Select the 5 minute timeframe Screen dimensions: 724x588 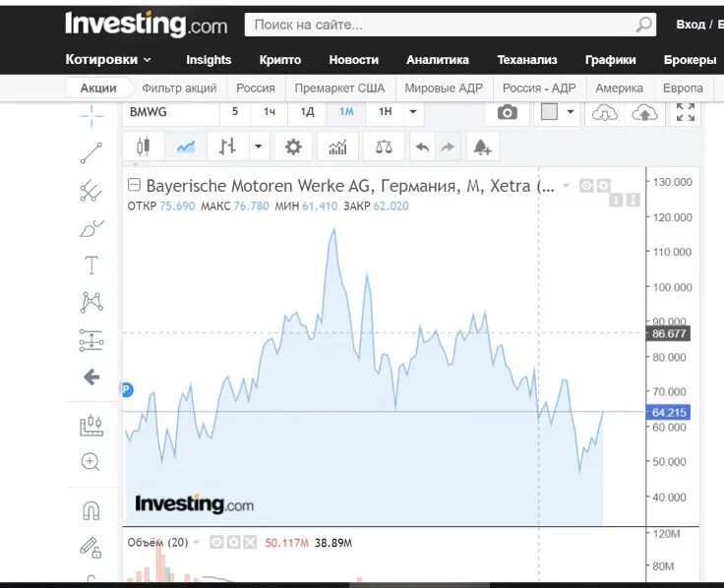point(235,112)
